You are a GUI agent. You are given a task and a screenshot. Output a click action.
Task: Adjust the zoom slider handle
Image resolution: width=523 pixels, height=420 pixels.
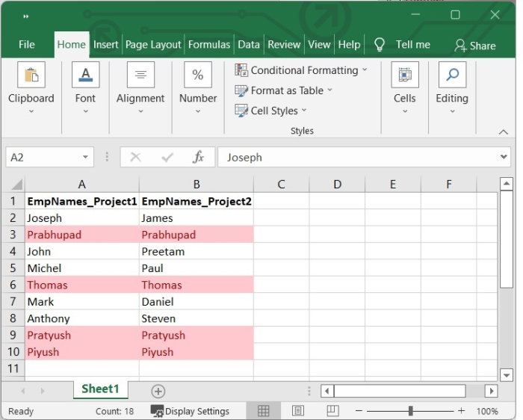(410, 411)
